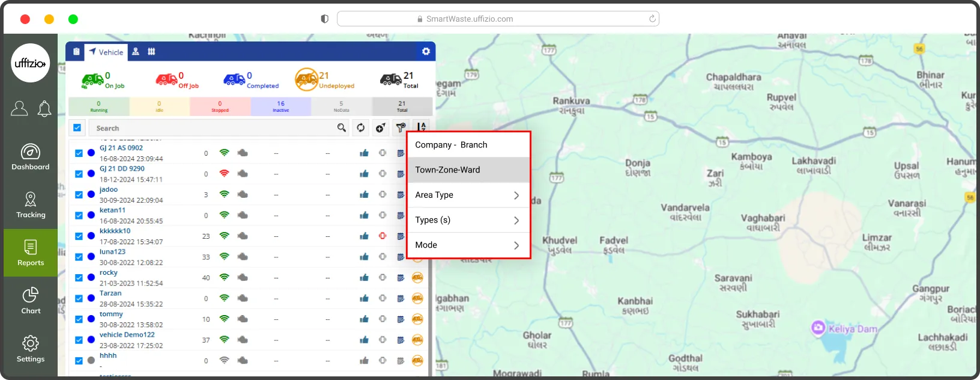Screen dimensions: 980x380
Task: Click the refresh icon beside search
Action: [360, 127]
